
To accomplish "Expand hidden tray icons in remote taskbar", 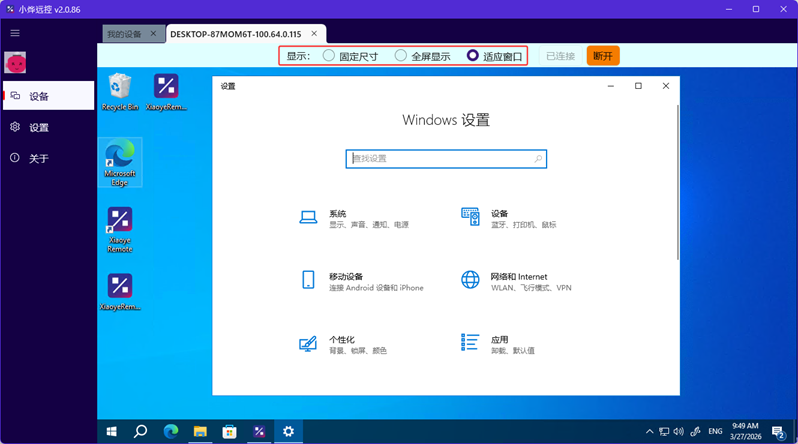I will (649, 432).
